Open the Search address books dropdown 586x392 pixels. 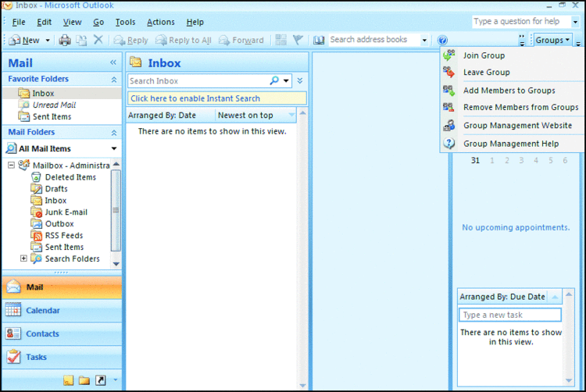[424, 40]
